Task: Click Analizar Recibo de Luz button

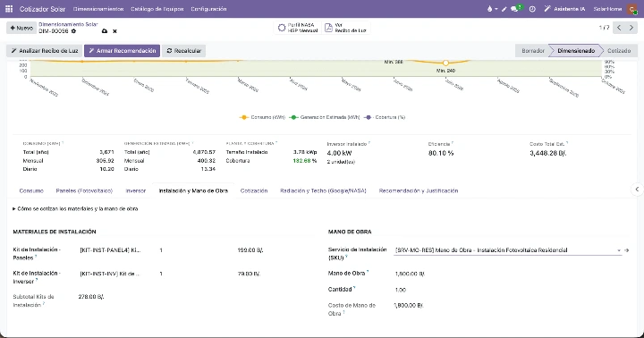Action: (x=45, y=50)
